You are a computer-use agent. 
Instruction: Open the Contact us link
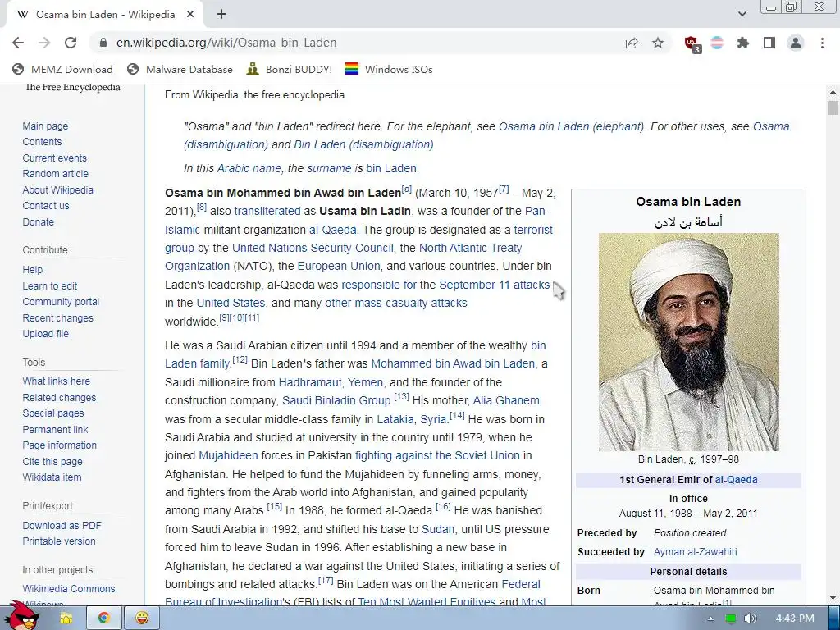(46, 206)
